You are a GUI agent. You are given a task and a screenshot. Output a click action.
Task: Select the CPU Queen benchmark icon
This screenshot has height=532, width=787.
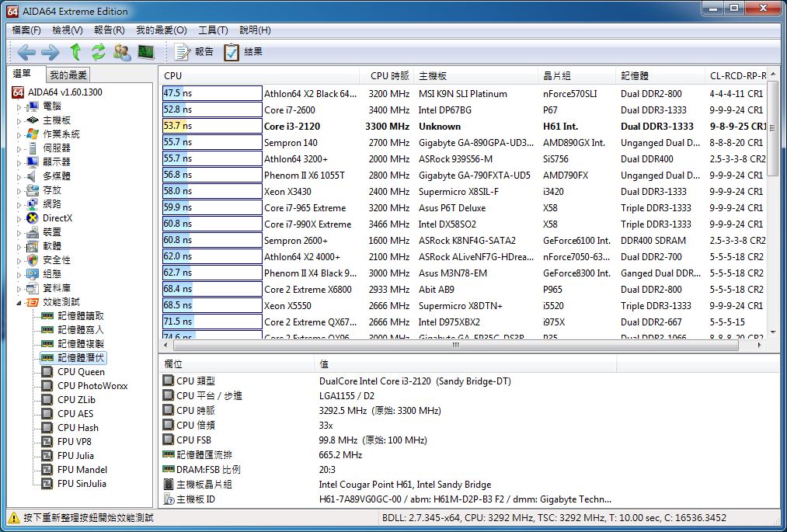point(47,372)
